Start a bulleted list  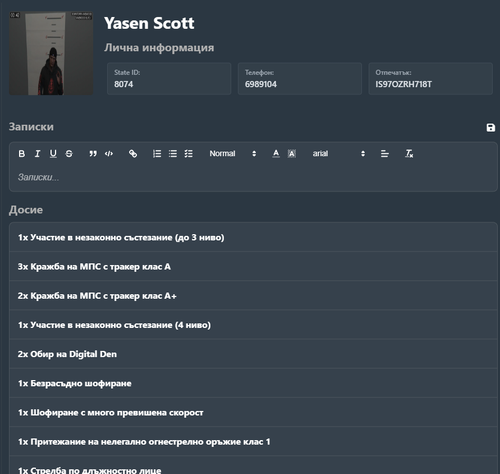coord(173,154)
